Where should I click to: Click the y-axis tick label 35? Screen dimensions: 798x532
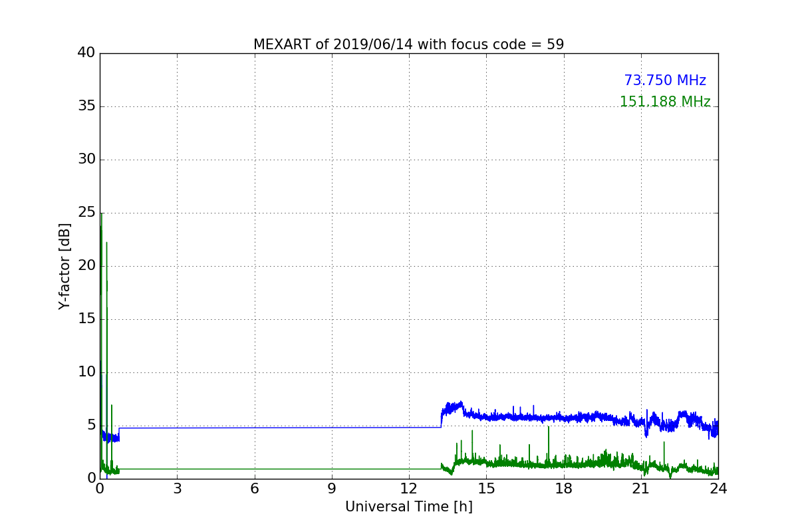click(x=86, y=106)
